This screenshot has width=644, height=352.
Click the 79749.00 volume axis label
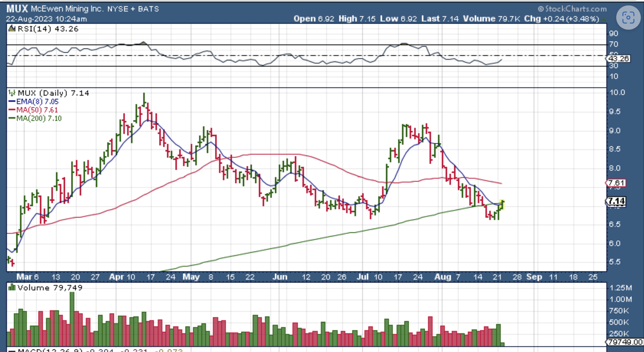625,342
